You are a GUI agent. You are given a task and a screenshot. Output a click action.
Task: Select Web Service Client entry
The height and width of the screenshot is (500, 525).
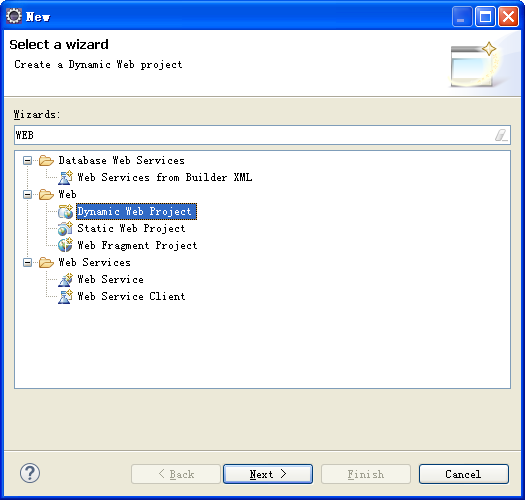tap(131, 296)
